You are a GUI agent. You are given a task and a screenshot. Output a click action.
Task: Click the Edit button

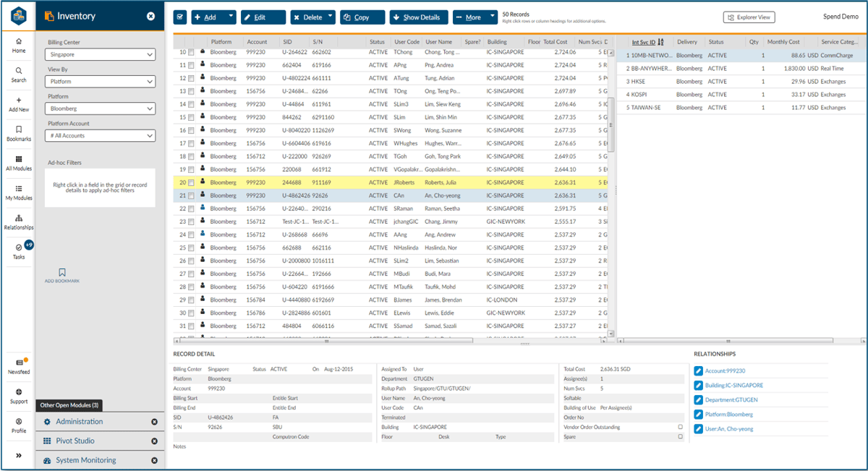click(x=263, y=17)
